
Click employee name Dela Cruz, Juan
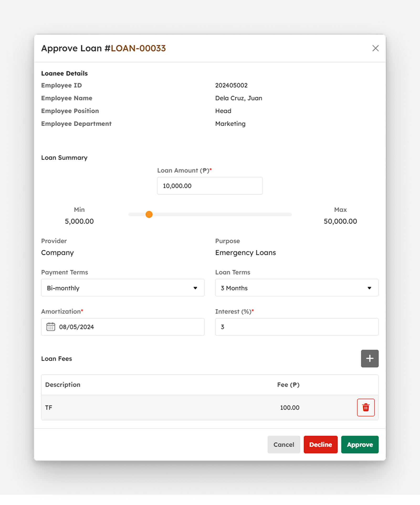239,98
